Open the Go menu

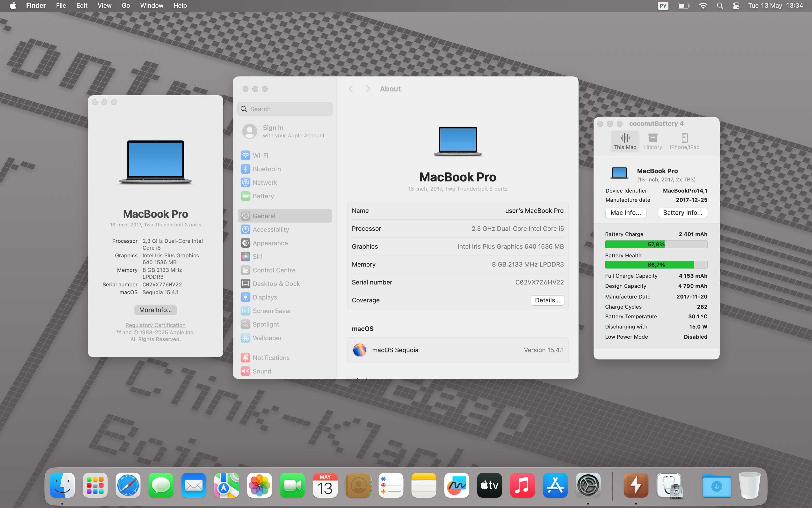point(126,6)
